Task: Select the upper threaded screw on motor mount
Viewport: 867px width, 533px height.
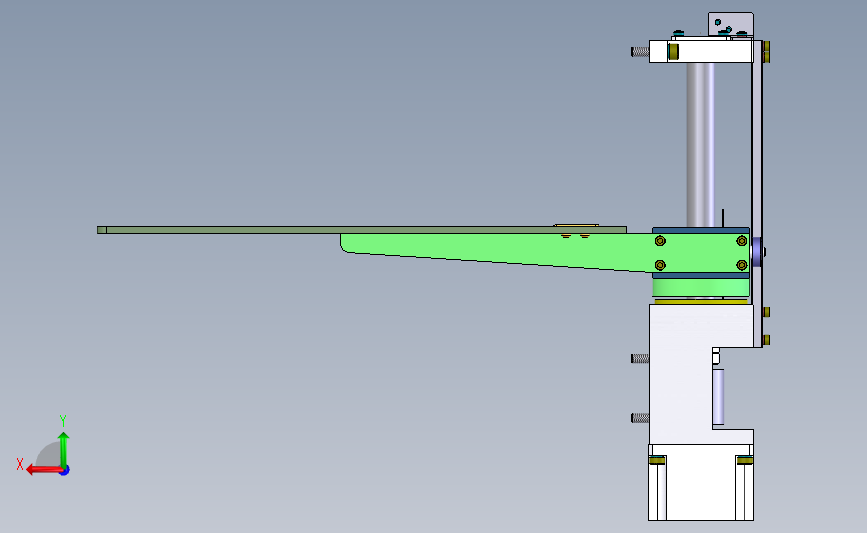Action: coord(640,359)
